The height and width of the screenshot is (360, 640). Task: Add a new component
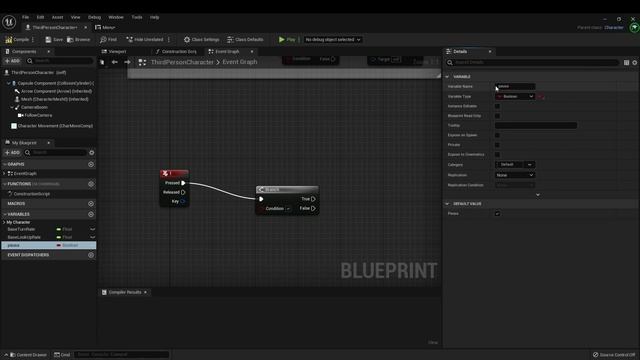12,61
